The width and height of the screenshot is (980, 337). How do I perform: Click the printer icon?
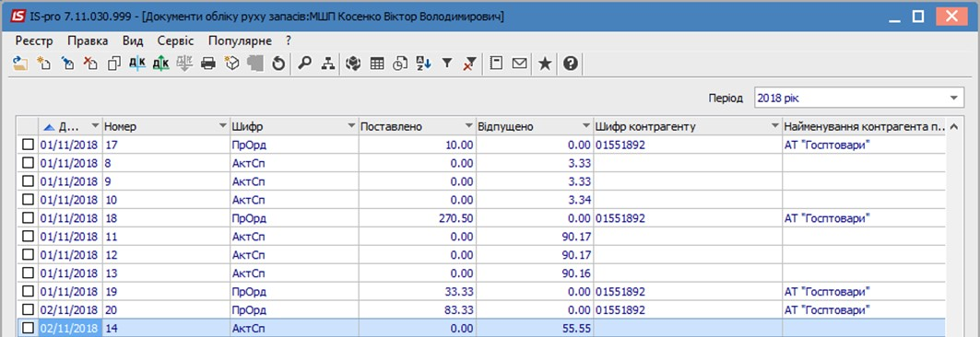click(x=208, y=63)
